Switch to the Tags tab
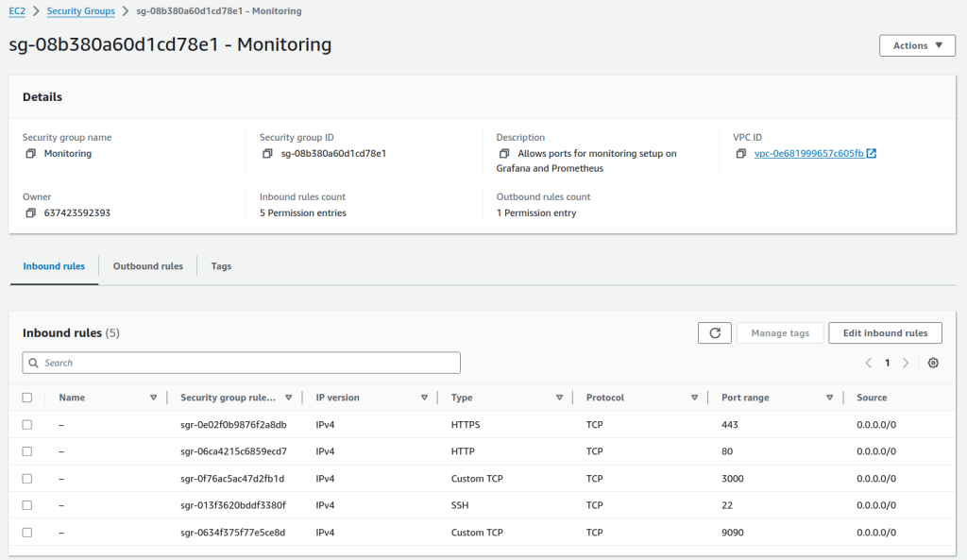This screenshot has width=967, height=560. point(220,266)
